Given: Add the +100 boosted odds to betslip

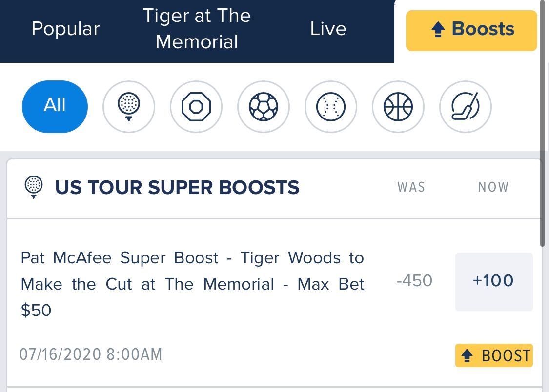Looking at the screenshot, I should click(x=494, y=281).
